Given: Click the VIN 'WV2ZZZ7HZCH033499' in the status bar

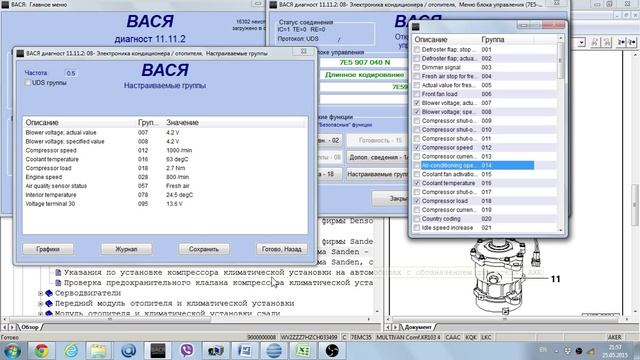Looking at the screenshot, I should point(309,337).
